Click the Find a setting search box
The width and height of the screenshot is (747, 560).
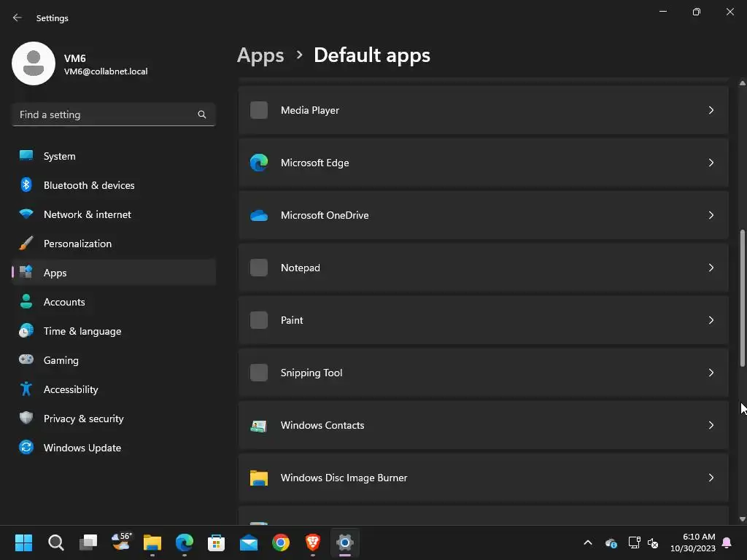pyautogui.click(x=113, y=114)
